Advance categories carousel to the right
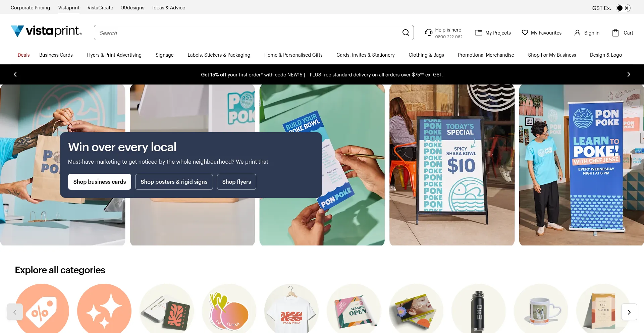 pos(629,312)
